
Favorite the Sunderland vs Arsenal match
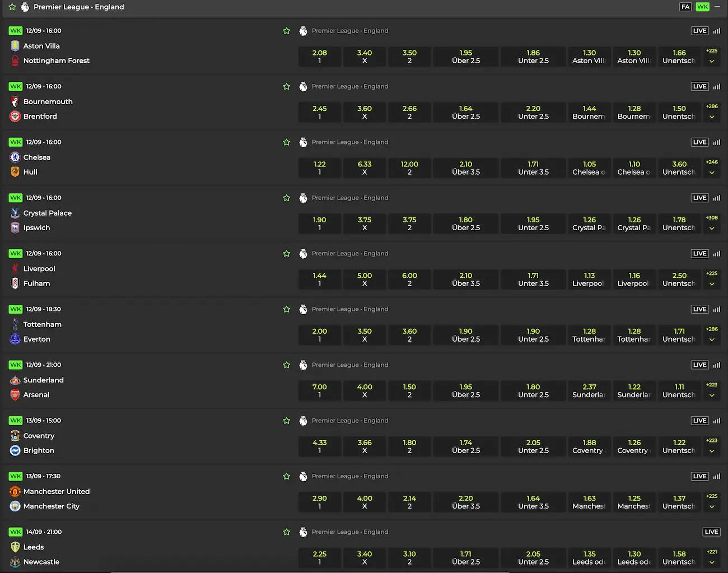click(287, 365)
